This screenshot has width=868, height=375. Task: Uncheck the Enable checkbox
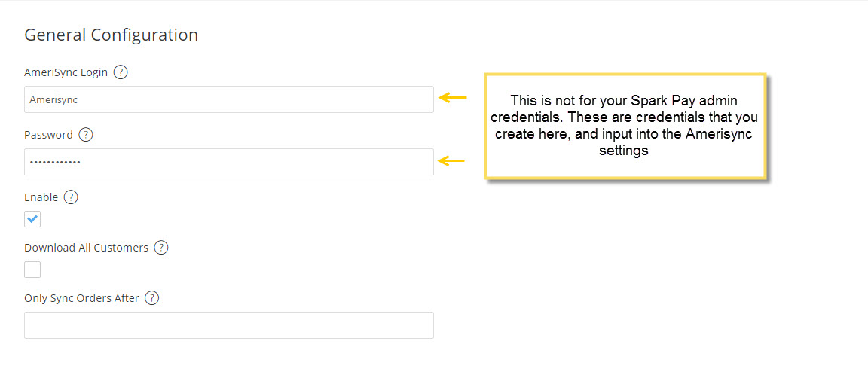pyautogui.click(x=32, y=220)
